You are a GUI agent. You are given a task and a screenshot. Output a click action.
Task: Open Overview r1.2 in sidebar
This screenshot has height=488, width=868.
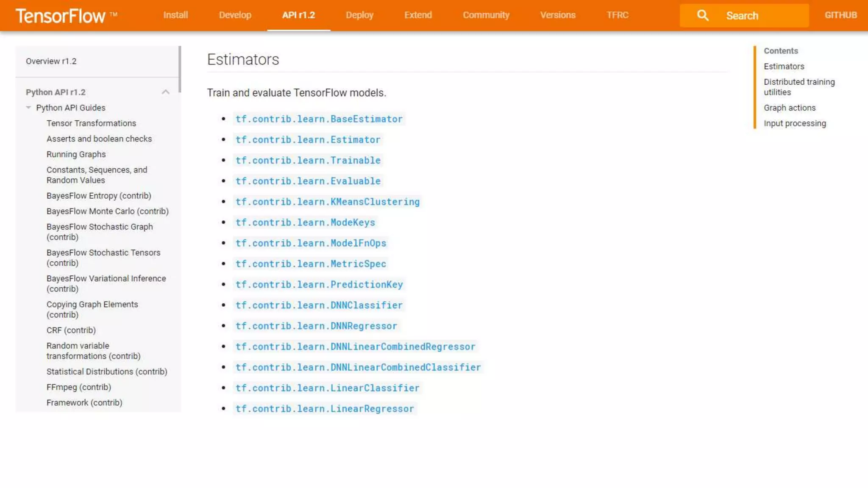[x=51, y=61]
